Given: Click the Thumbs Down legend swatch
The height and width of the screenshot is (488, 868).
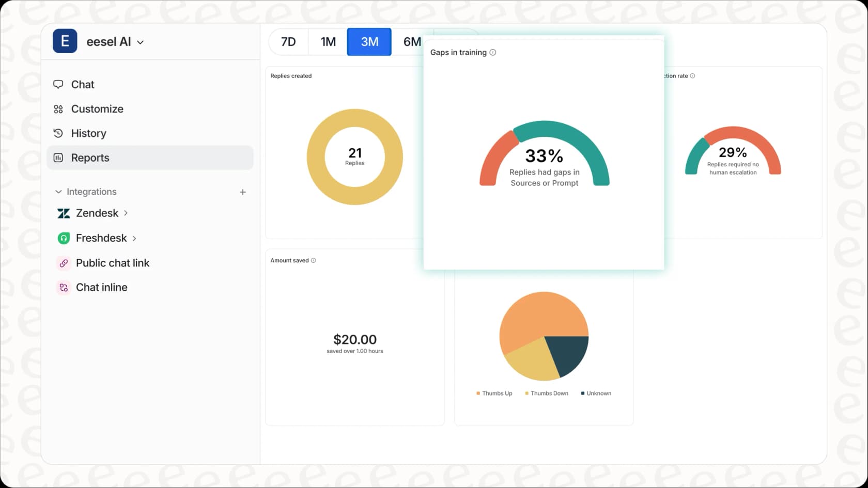Looking at the screenshot, I should 526,393.
